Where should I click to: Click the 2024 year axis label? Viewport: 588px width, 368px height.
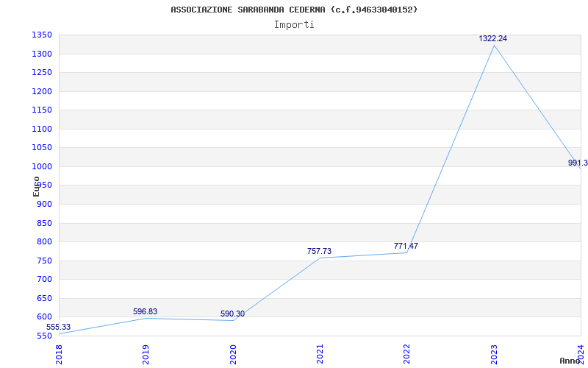click(581, 354)
